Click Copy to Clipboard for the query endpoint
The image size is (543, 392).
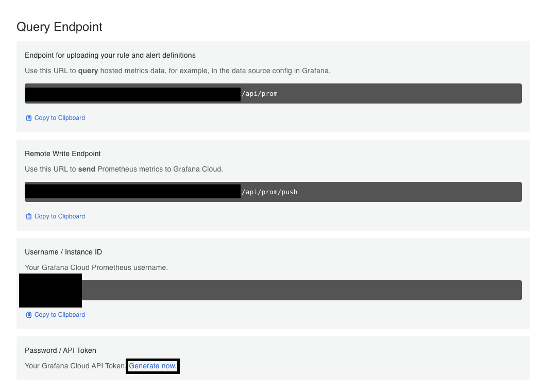click(55, 117)
